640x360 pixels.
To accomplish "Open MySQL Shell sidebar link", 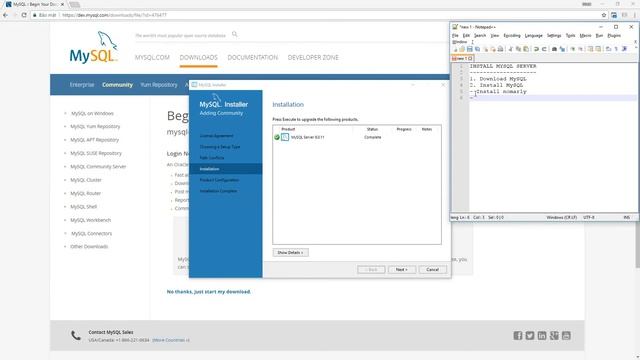I will pos(83,207).
